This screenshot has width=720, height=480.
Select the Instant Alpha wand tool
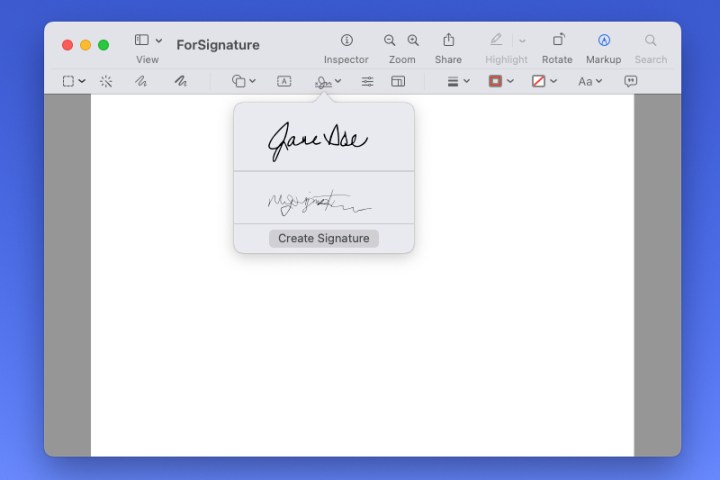pos(106,81)
